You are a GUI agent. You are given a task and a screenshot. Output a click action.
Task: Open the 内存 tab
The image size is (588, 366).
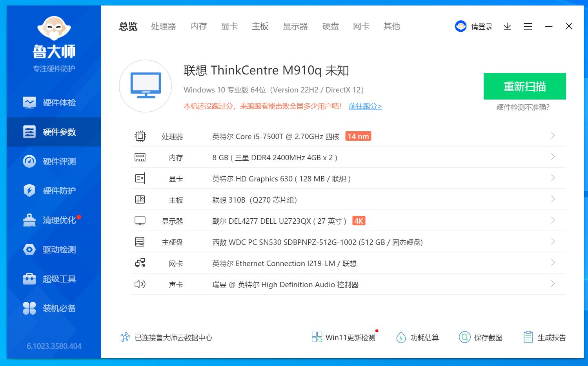pos(198,26)
